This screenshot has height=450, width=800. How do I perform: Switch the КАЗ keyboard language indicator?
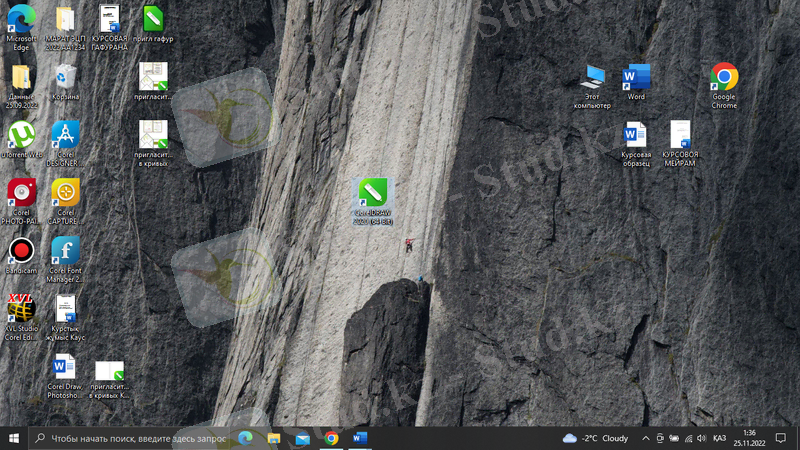pos(719,438)
